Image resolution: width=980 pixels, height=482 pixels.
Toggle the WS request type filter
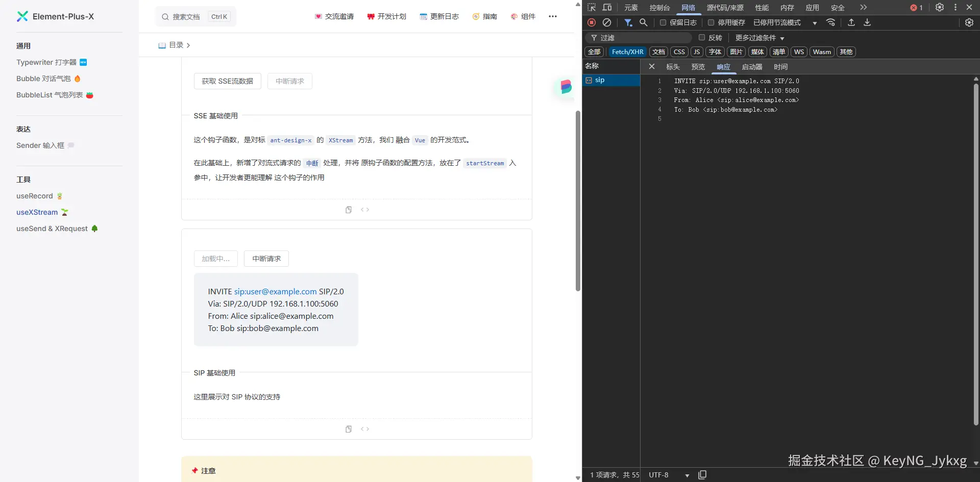(x=799, y=52)
